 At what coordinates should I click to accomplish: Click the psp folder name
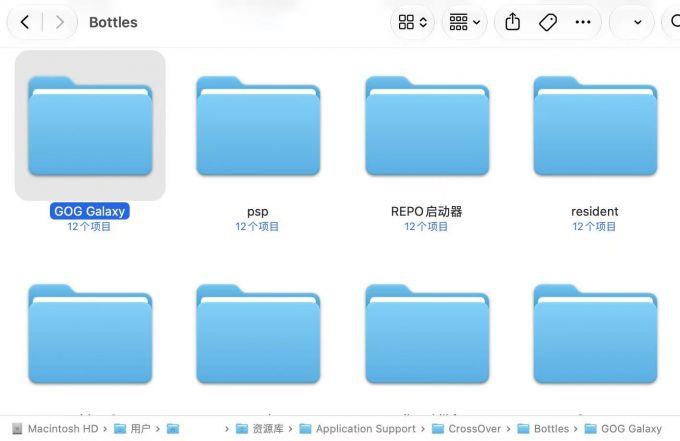tap(258, 212)
